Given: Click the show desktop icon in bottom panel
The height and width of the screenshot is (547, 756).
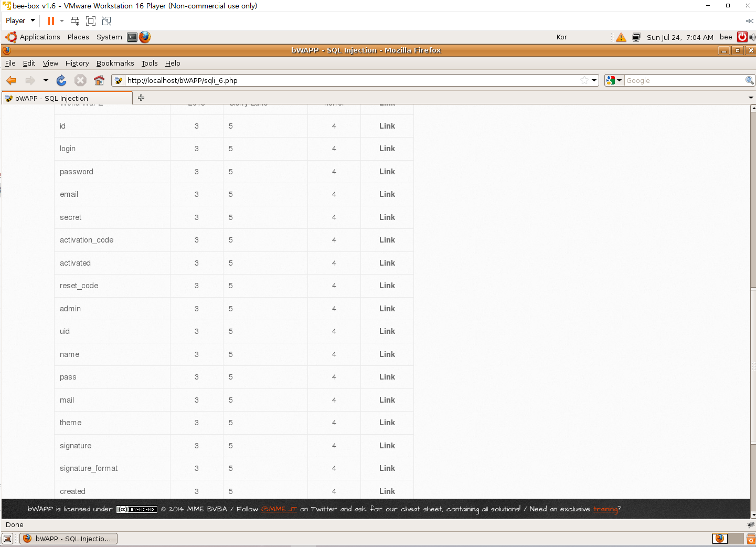Looking at the screenshot, I should 7,539.
